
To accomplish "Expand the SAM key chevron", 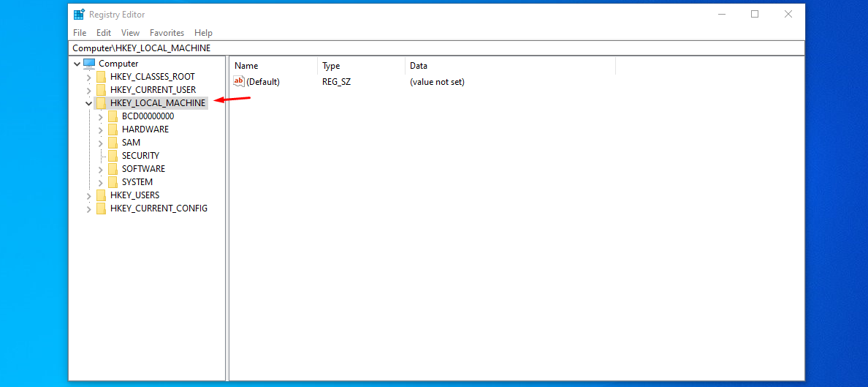I will (100, 143).
